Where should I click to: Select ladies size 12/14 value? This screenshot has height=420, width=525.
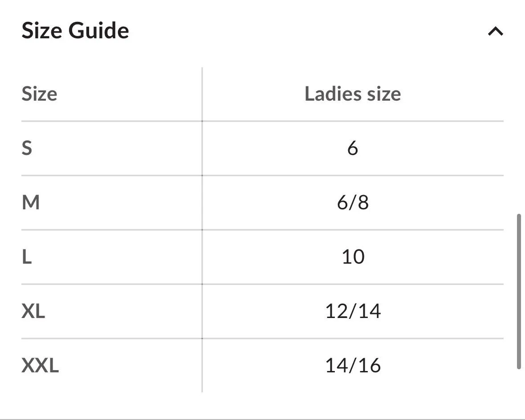(x=353, y=311)
